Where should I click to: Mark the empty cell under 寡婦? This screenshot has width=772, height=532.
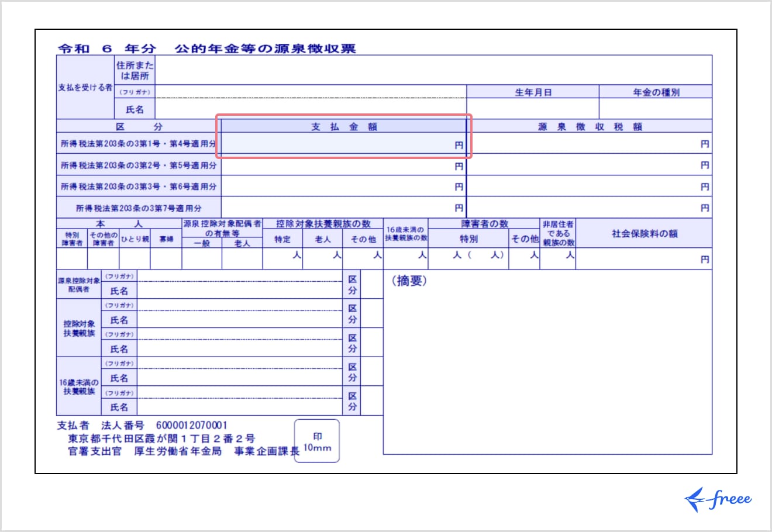tap(166, 258)
